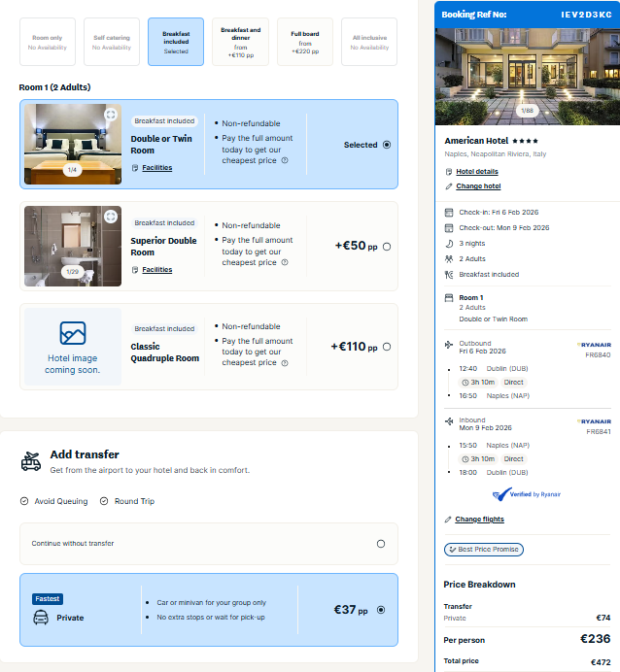Screen dimensions: 620x672
Task: Click the Fastest badge on Private transfer
Action: point(48,599)
